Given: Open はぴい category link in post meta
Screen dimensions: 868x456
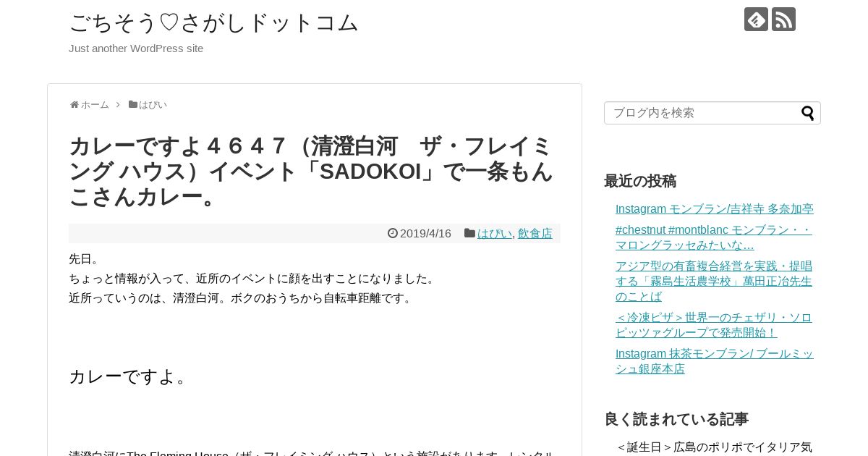Looking at the screenshot, I should pyautogui.click(x=495, y=233).
